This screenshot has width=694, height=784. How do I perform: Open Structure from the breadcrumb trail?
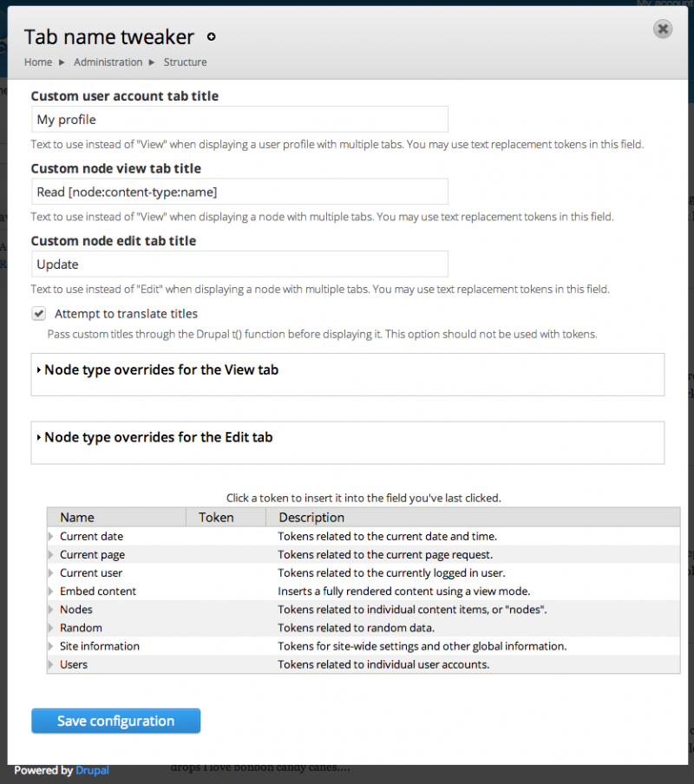click(185, 62)
